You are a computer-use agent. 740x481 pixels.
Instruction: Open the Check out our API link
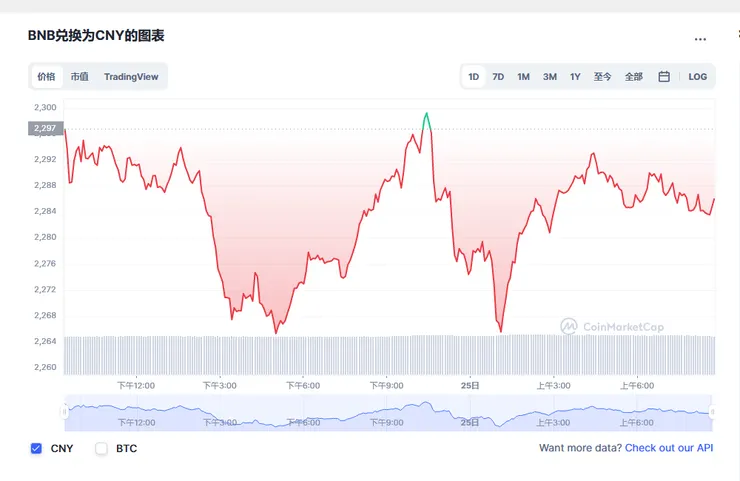(669, 448)
